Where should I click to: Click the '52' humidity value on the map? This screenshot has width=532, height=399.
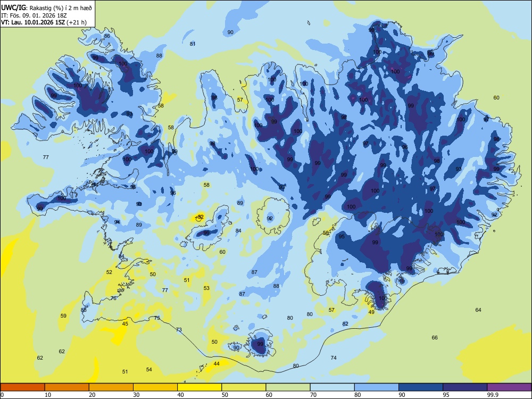coord(109,272)
